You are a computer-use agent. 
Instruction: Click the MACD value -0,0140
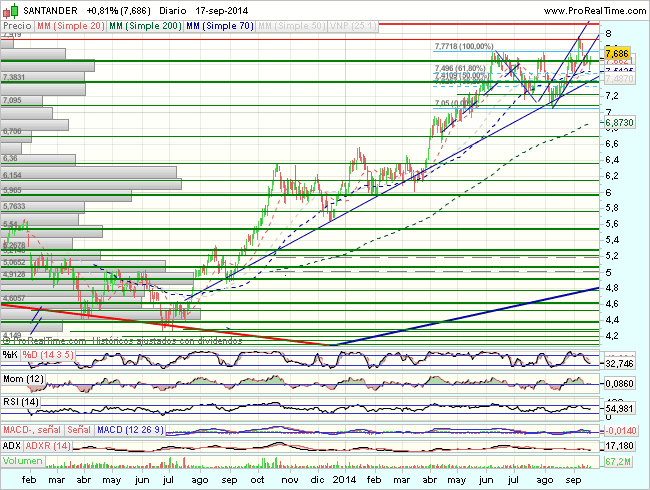coord(621,431)
